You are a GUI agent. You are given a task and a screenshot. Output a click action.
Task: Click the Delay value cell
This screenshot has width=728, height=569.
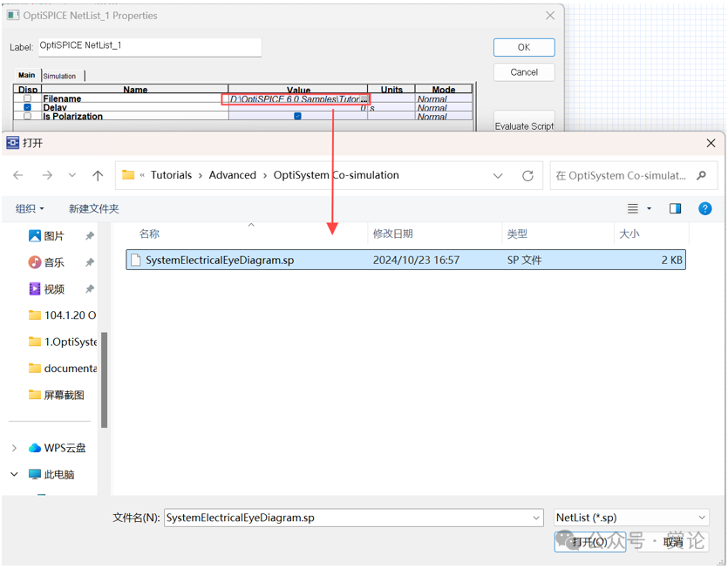point(297,108)
